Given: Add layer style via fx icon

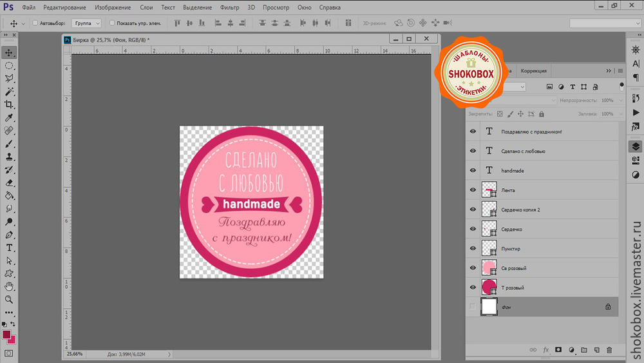Looking at the screenshot, I should pyautogui.click(x=545, y=349).
